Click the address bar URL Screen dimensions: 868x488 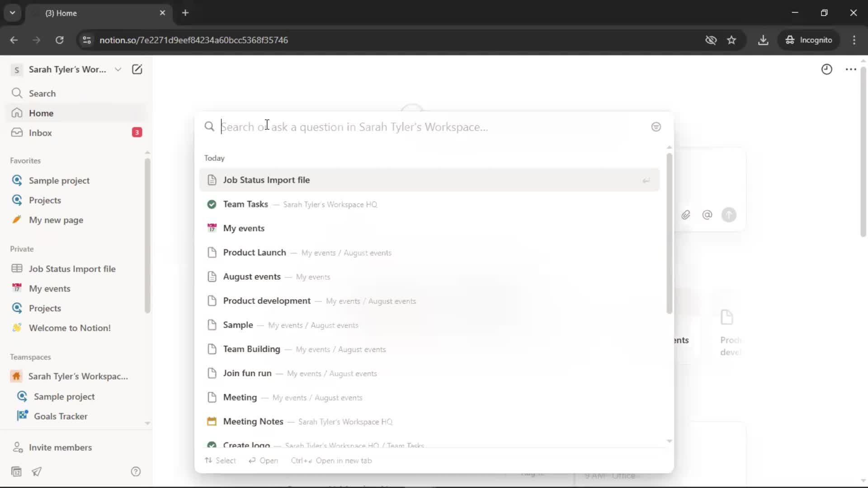coord(193,40)
